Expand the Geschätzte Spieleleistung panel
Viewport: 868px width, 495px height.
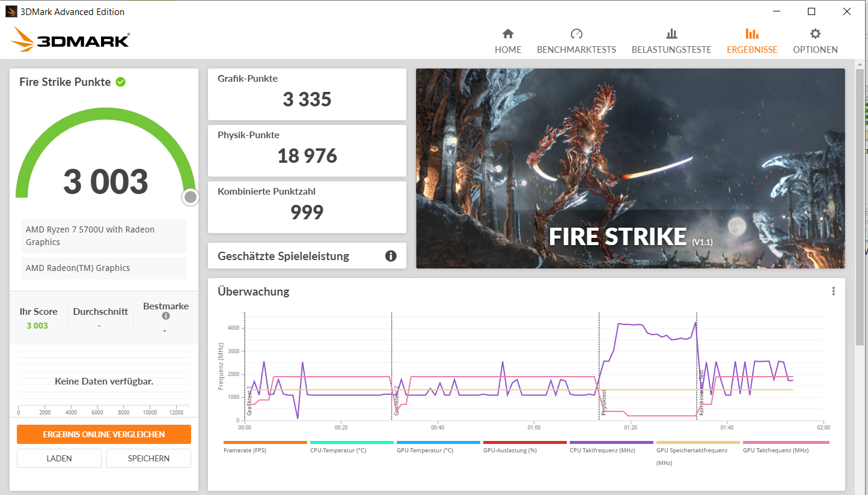pyautogui.click(x=307, y=256)
